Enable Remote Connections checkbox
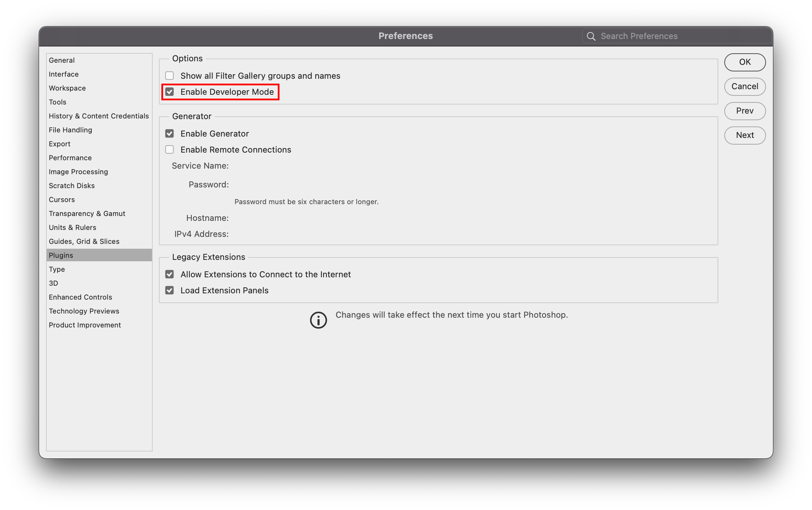This screenshot has width=812, height=510. coord(170,150)
